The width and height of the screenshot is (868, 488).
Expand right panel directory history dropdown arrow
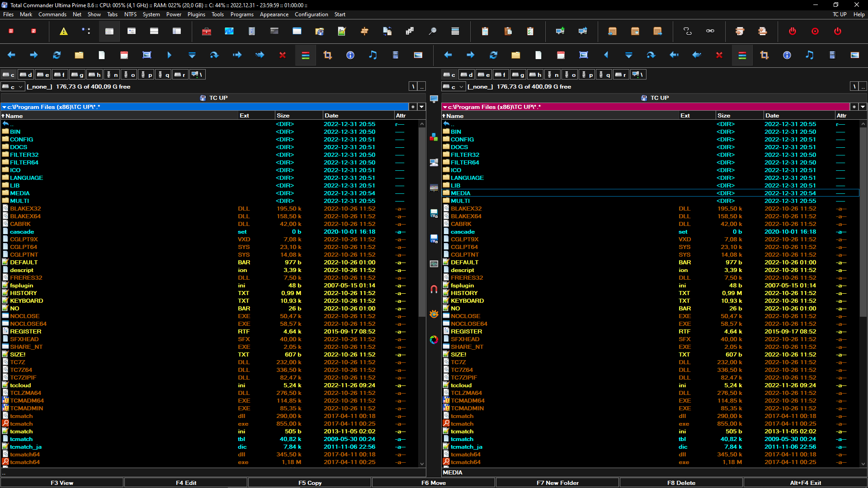click(x=863, y=107)
